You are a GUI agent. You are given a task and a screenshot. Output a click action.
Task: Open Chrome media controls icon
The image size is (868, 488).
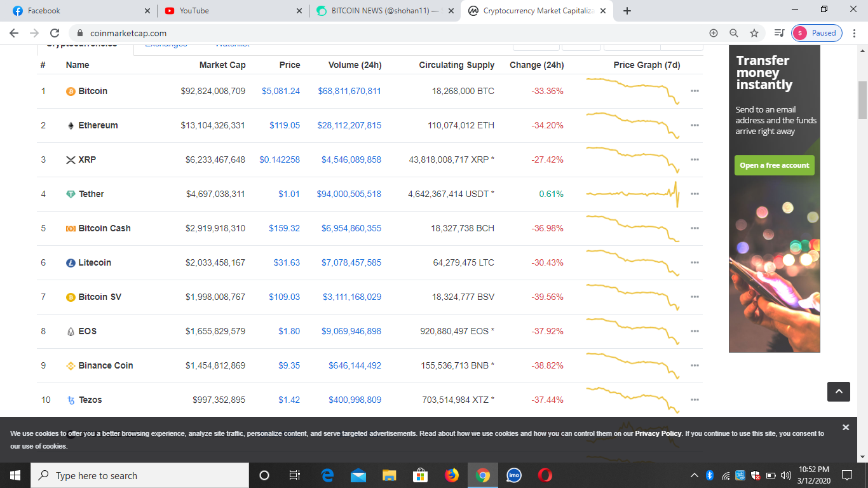tap(780, 33)
